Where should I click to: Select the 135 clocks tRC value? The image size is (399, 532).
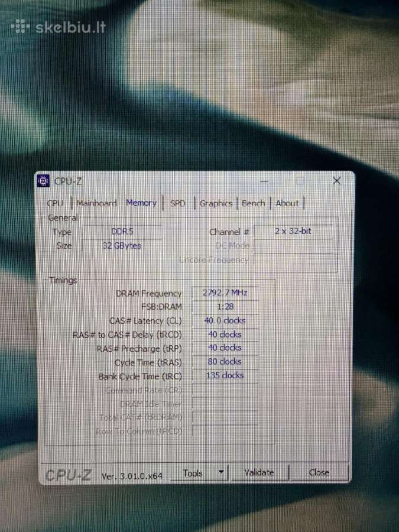(x=225, y=375)
